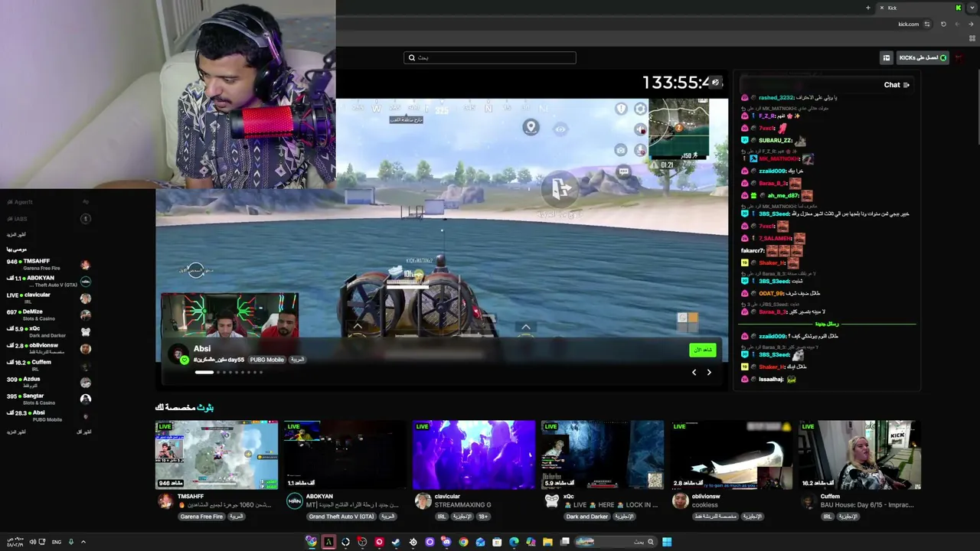This screenshot has width=980, height=551.
Task: Click TMSAHFF avatar in the sidebar
Action: click(x=86, y=265)
